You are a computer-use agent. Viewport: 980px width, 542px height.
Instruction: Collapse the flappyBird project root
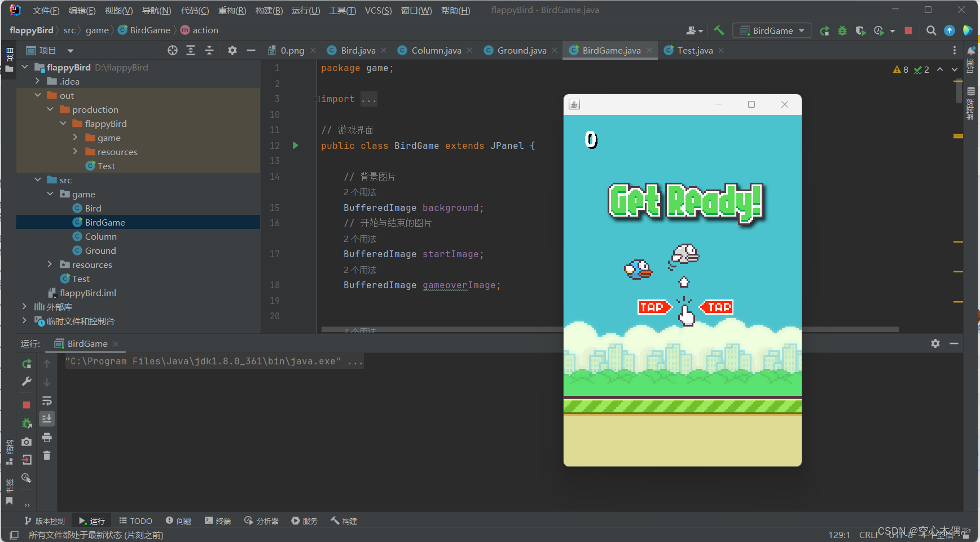(25, 67)
